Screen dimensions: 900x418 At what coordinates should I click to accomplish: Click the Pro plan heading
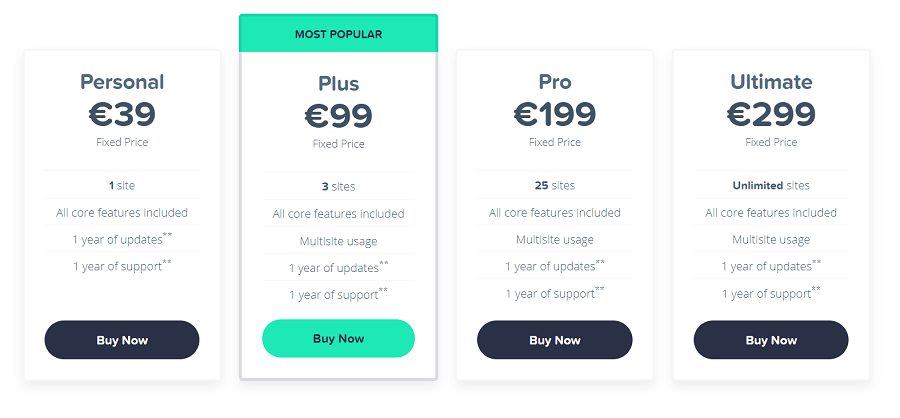tap(554, 82)
